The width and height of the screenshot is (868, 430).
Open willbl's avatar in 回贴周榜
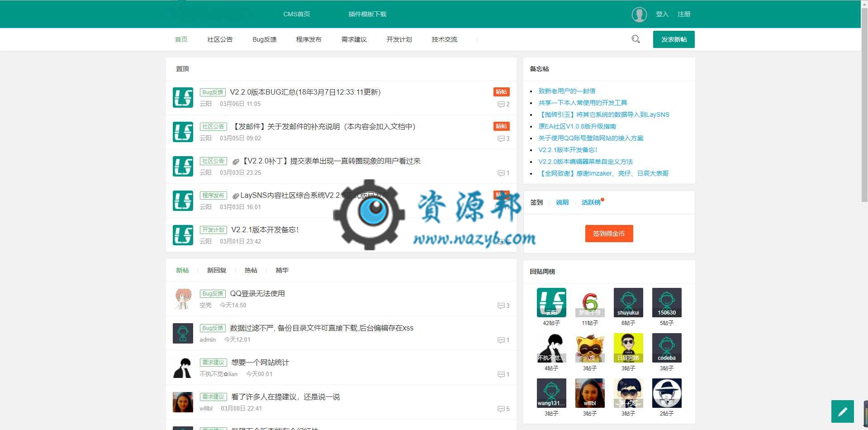tap(590, 393)
